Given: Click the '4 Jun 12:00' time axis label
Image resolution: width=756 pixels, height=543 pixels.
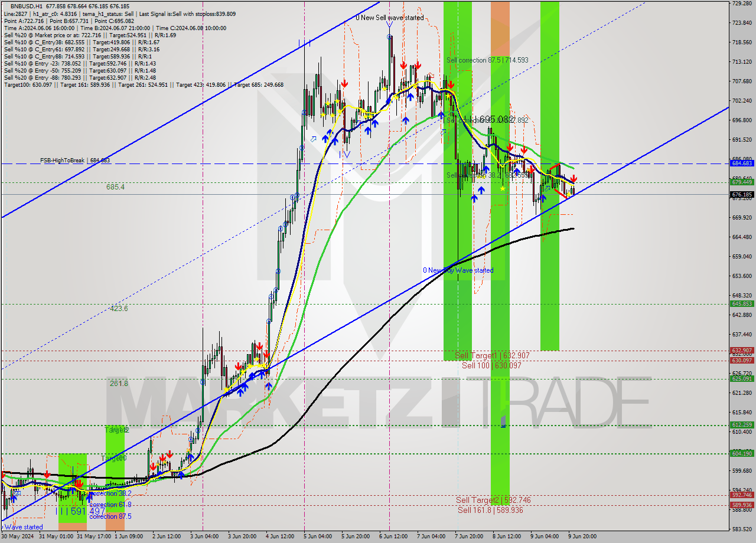Looking at the screenshot, I should click(280, 537).
